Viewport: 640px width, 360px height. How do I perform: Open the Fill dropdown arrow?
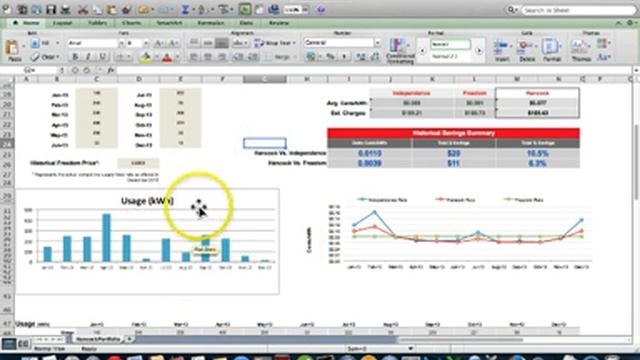point(57,43)
